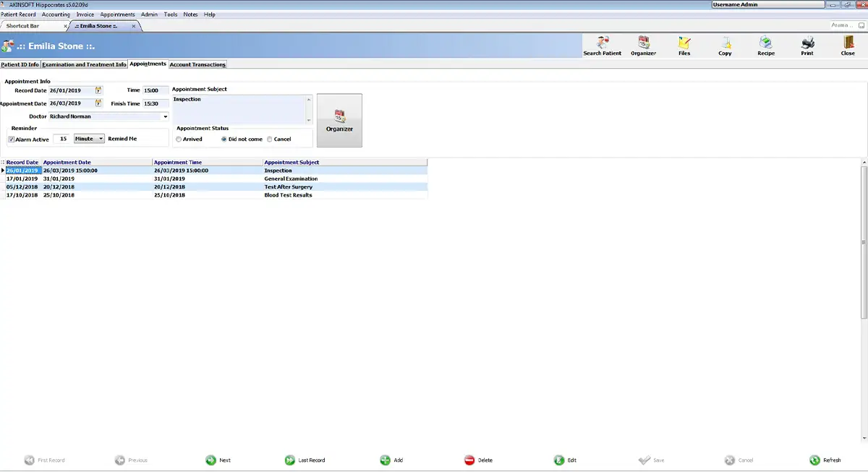Delete the selected appointment

tap(478, 460)
